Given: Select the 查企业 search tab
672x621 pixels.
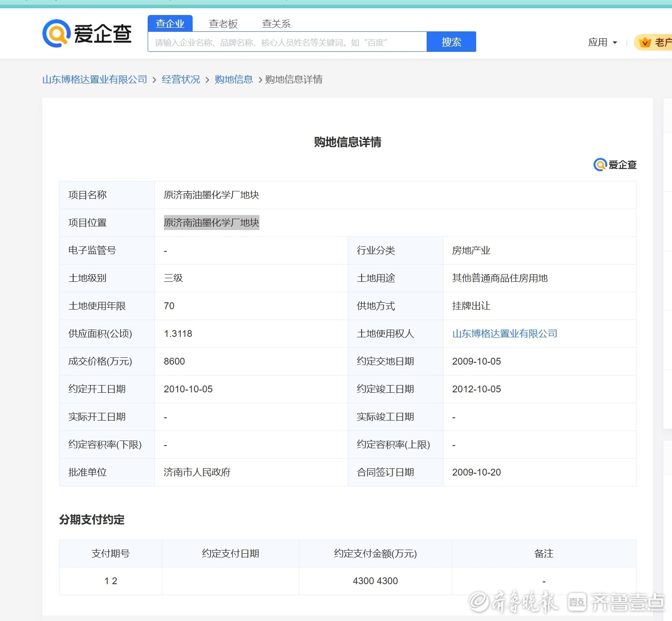Looking at the screenshot, I should tap(170, 24).
